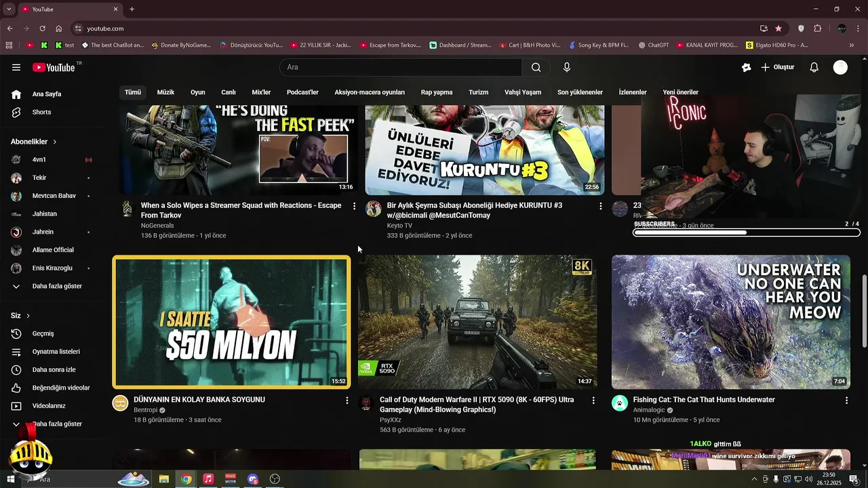Expand the Abonelikler section arrow
The image size is (868, 488).
[54, 142]
